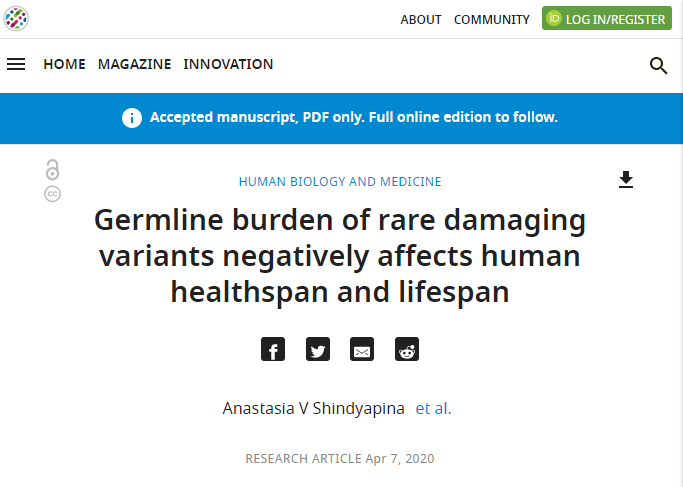The width and height of the screenshot is (683, 487).
Task: Open the MAGAZINE section
Action: click(135, 64)
